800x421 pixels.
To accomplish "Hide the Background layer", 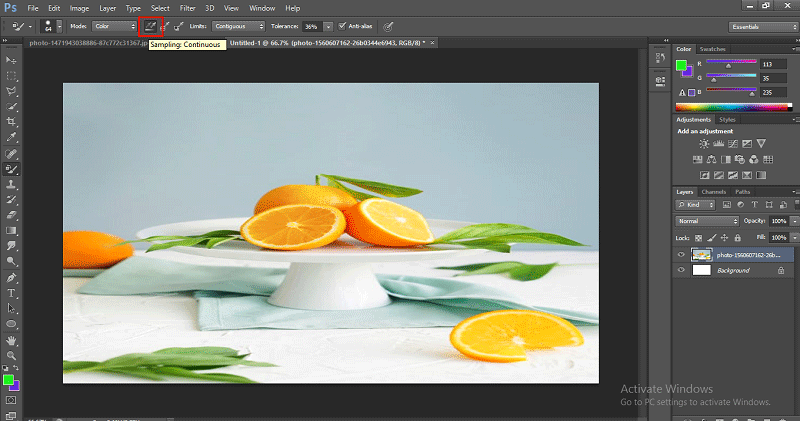I will pos(681,270).
